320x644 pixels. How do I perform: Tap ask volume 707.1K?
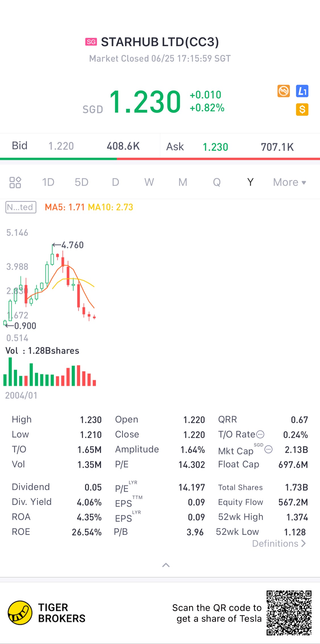point(277,147)
